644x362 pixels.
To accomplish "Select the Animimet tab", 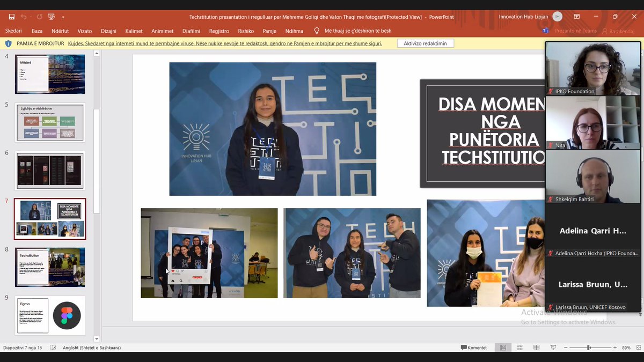I will (163, 31).
